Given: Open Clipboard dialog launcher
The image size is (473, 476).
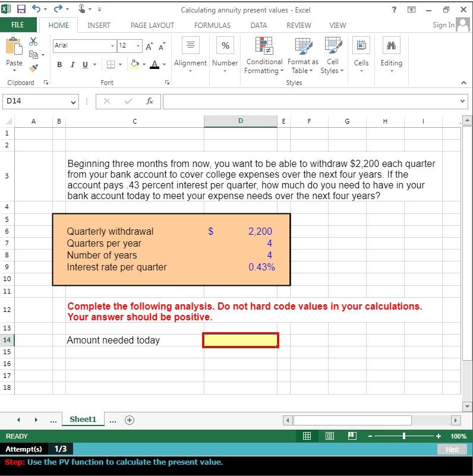Looking at the screenshot, I should pyautogui.click(x=46, y=83).
